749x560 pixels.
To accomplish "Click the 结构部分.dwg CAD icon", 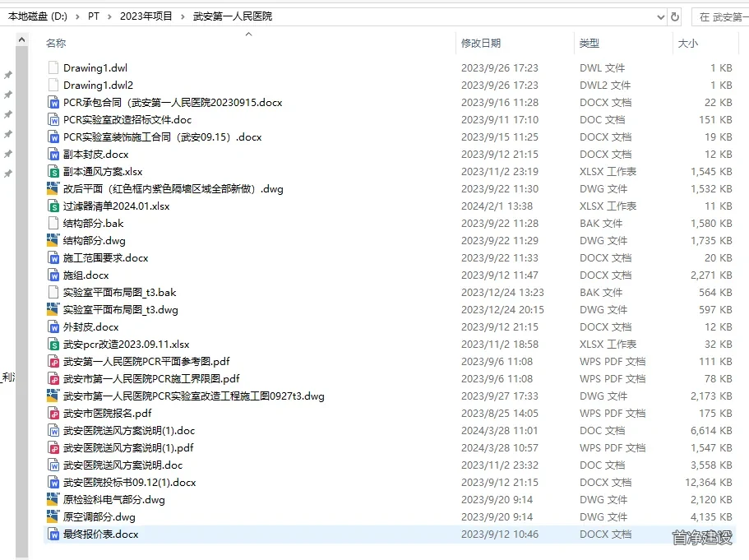I will click(53, 240).
